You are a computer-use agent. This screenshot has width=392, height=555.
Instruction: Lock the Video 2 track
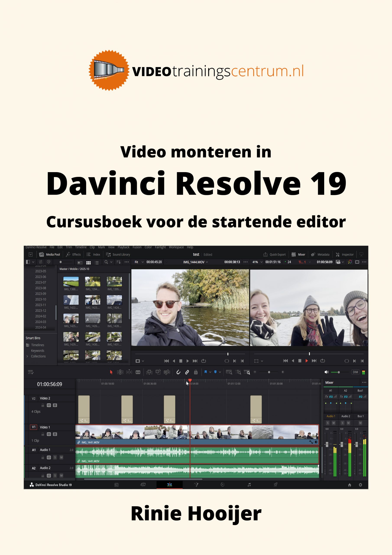tap(42, 405)
